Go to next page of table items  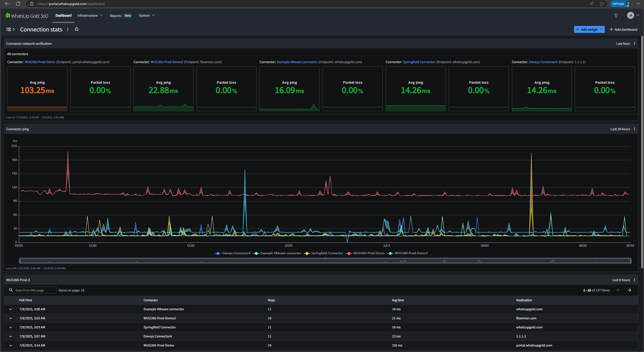click(629, 290)
